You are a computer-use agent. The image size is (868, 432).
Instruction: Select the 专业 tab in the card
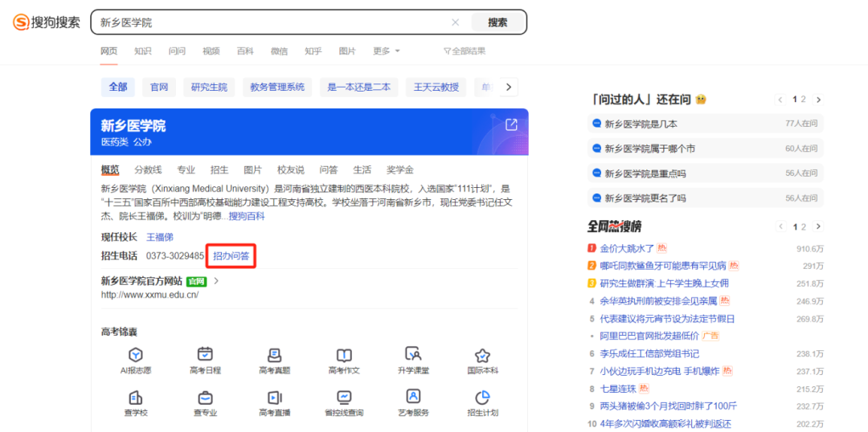(186, 169)
